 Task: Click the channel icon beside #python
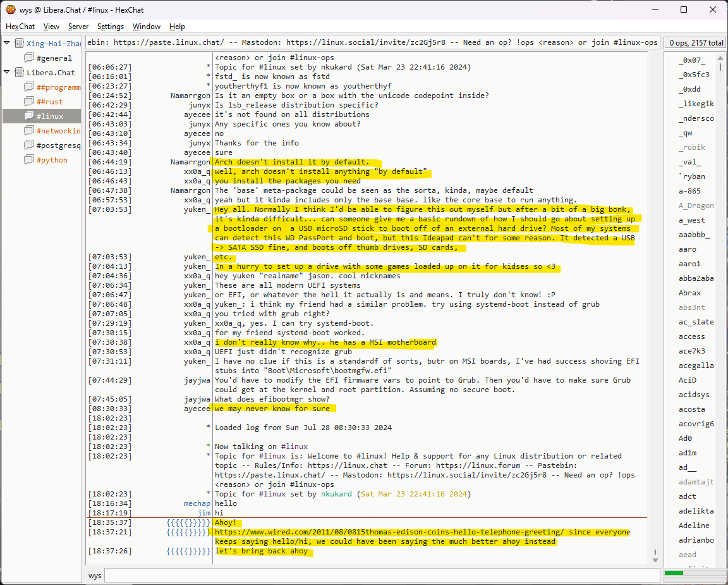click(28, 160)
